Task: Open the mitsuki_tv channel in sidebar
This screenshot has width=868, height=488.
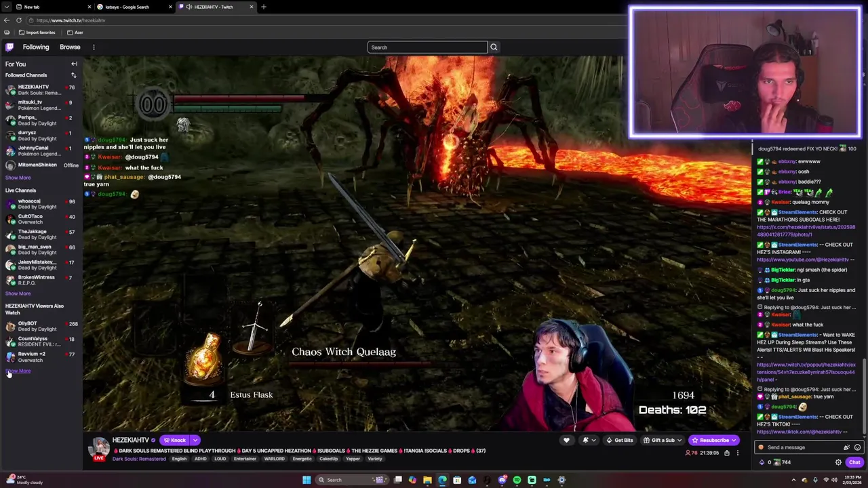Action: point(41,105)
